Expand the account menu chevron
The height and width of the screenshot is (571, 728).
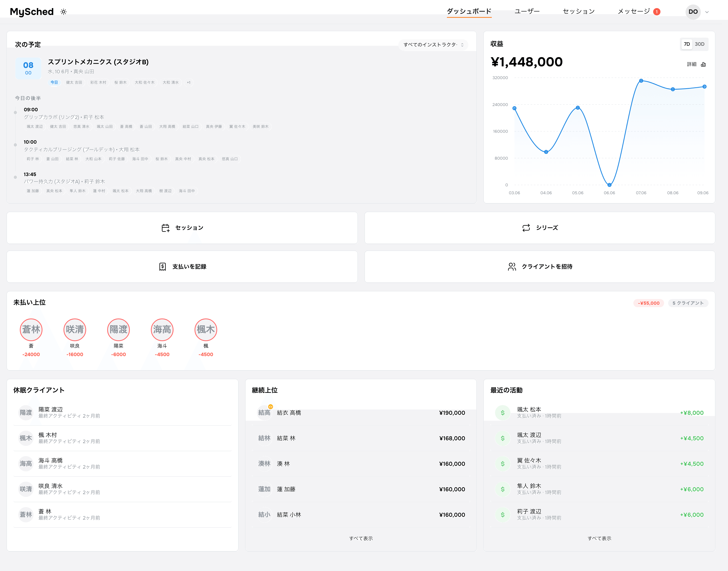[707, 12]
